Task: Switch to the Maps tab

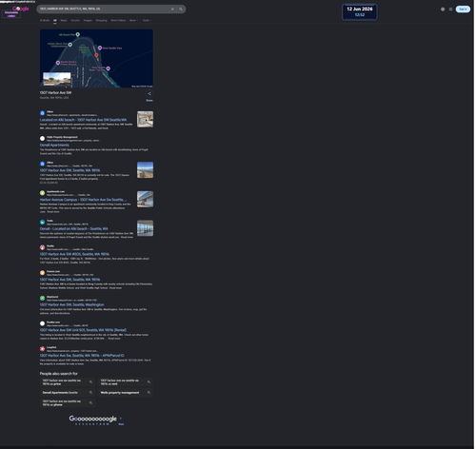Action: click(64, 20)
